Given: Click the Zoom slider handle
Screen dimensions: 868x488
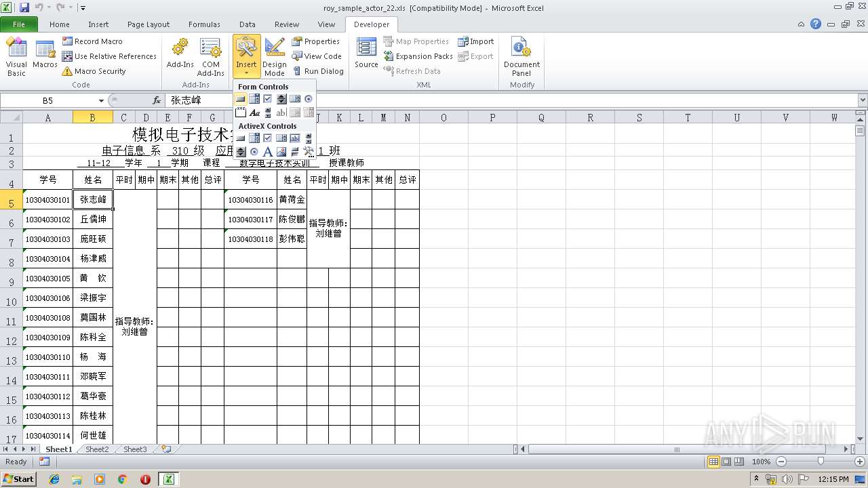Looking at the screenshot, I should click(821, 462).
